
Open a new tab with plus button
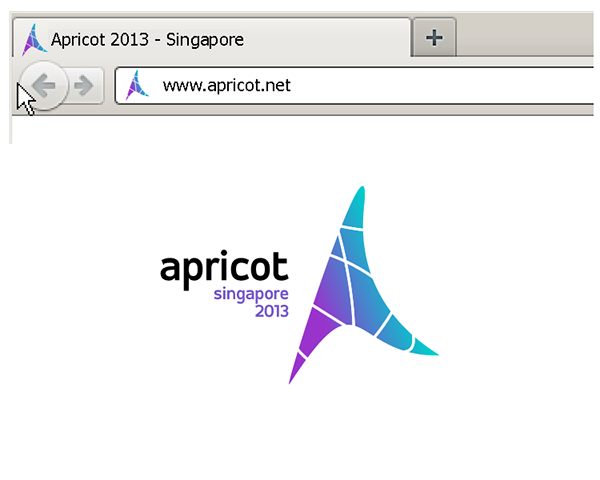[435, 38]
